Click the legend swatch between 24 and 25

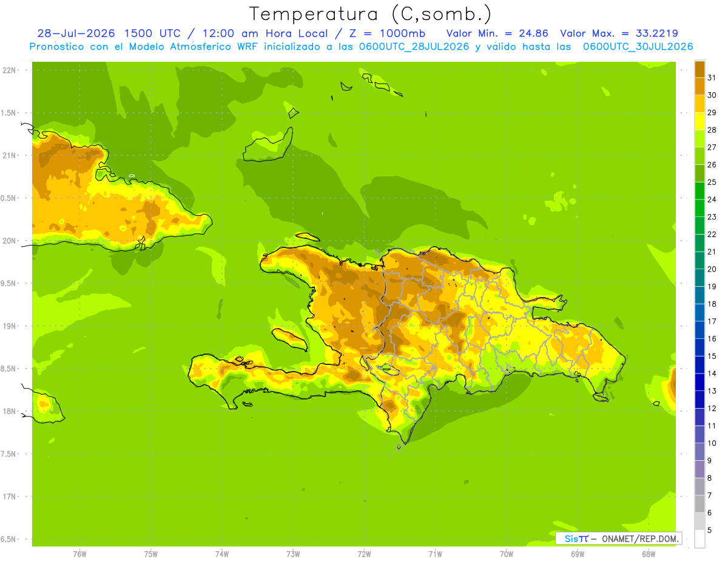point(699,191)
